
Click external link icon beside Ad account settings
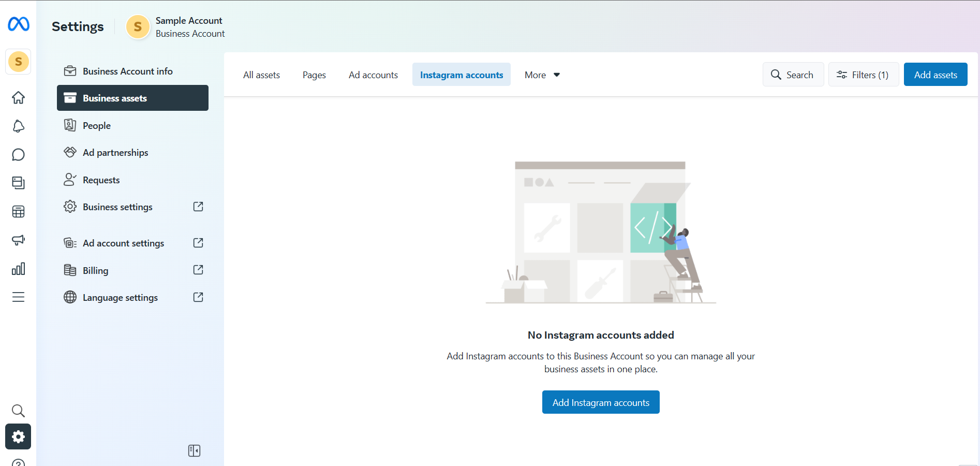tap(198, 243)
